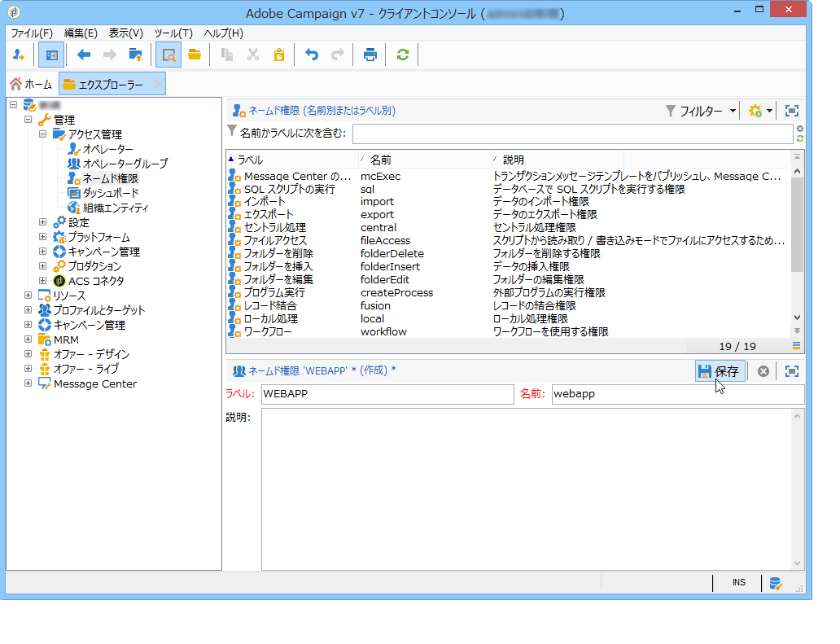Click the copy toolbar icon
840x644 pixels.
click(x=227, y=55)
